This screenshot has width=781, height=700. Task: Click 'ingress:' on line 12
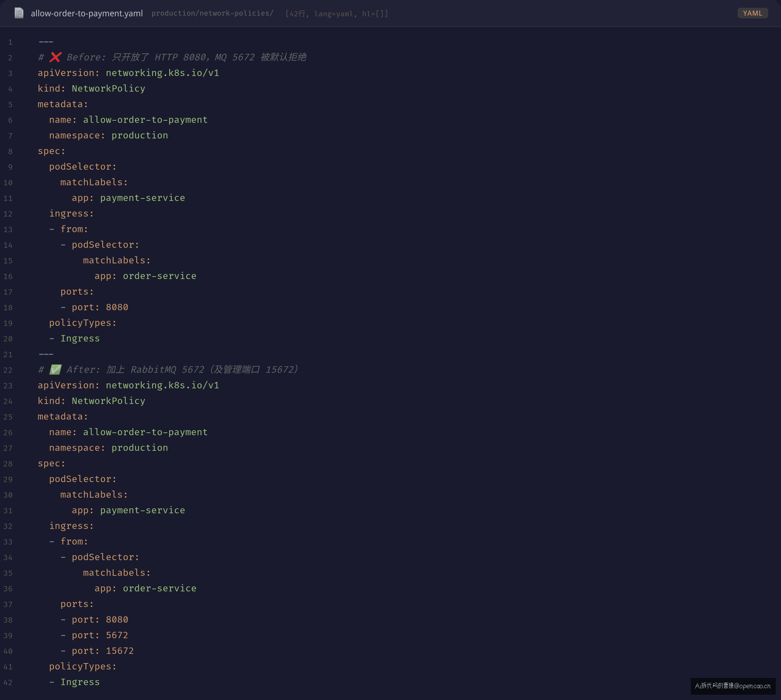[x=71, y=213]
